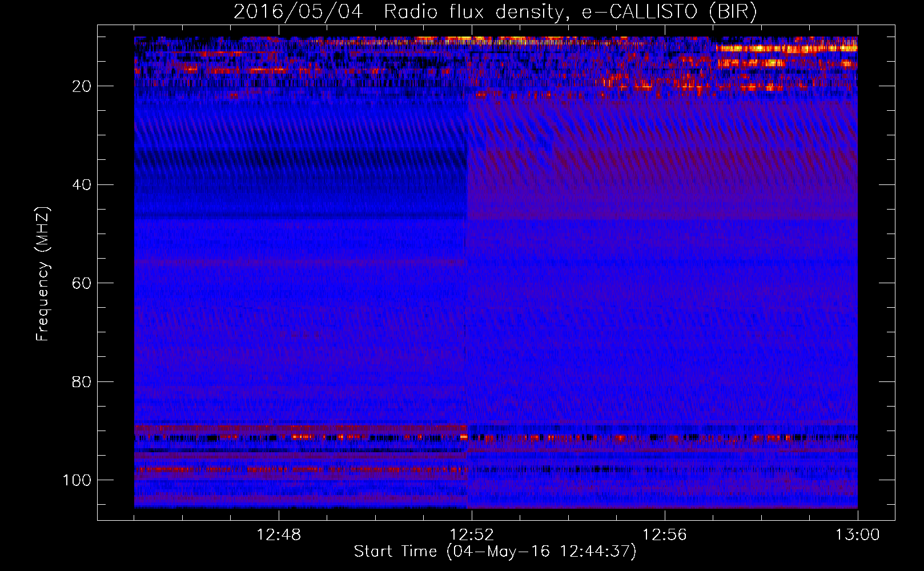
Task: Click the 20 MHz frequency tick label
Action: 82,86
